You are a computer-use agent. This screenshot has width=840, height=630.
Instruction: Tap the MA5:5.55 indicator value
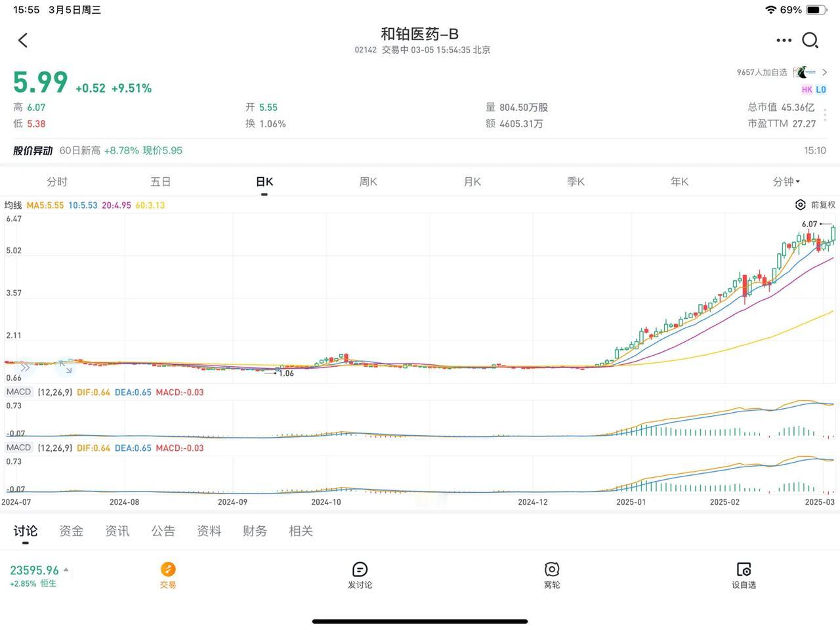coord(45,205)
